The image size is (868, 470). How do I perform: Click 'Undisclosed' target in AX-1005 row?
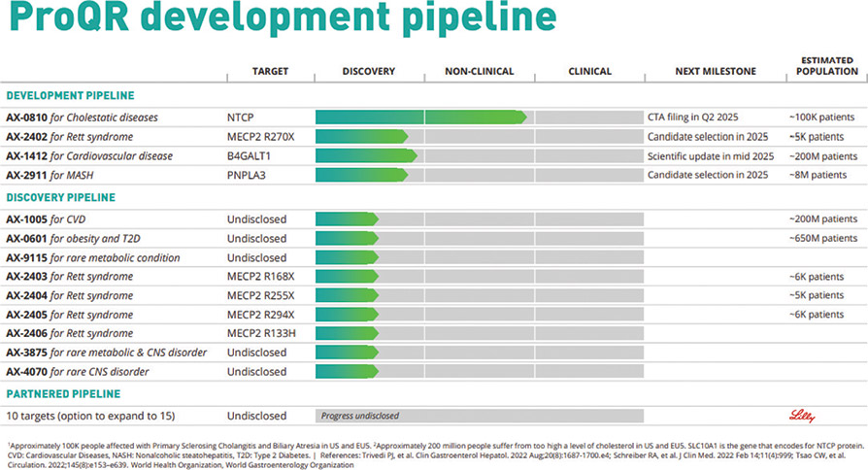coord(257,219)
